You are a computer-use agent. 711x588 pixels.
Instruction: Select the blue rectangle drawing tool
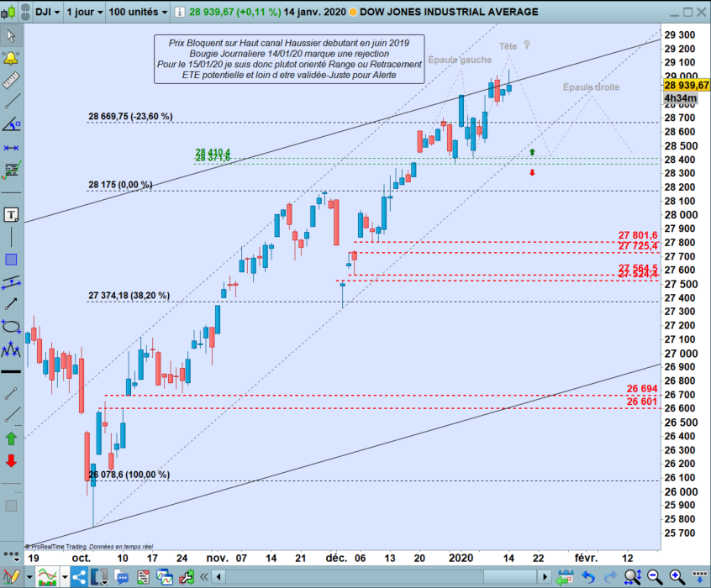point(11,260)
